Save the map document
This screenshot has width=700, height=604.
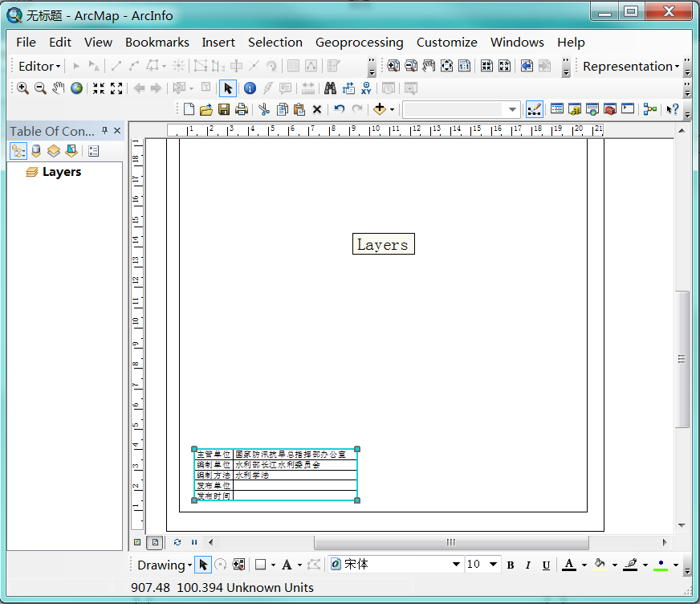pyautogui.click(x=224, y=109)
